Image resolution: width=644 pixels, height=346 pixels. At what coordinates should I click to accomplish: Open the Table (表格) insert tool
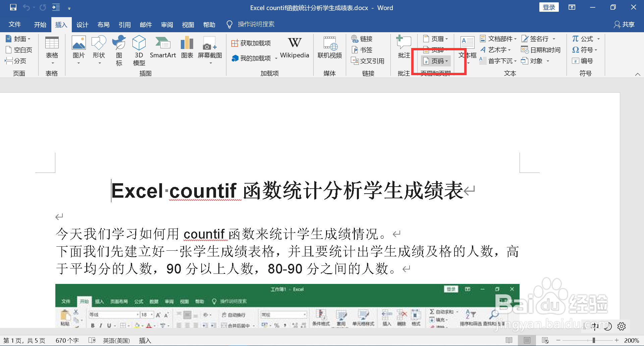tap(52, 51)
